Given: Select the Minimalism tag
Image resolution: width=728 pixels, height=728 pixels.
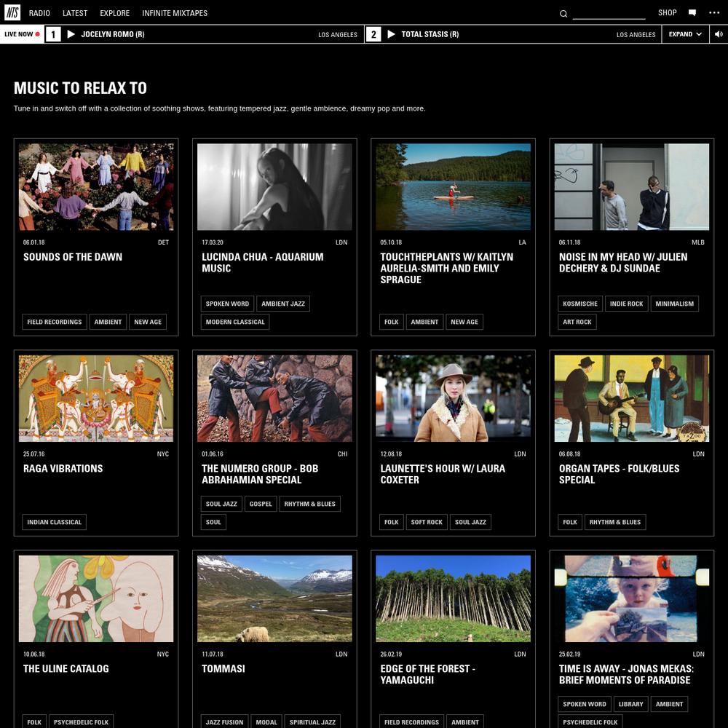Looking at the screenshot, I should coord(674,304).
